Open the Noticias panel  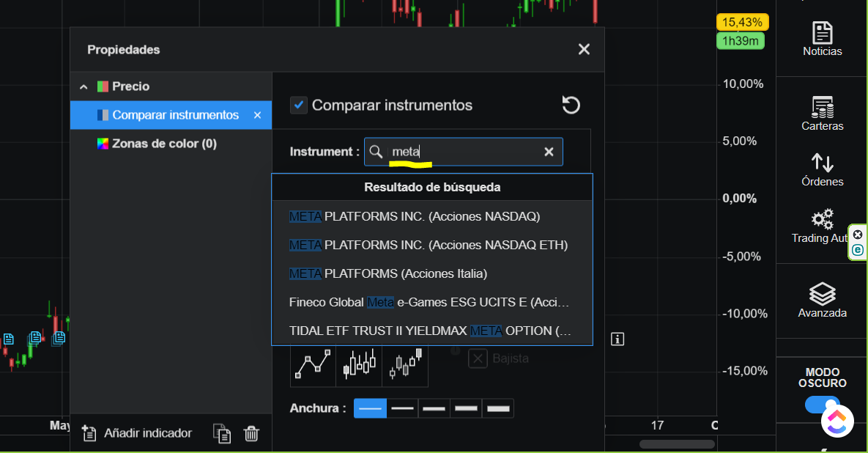822,39
